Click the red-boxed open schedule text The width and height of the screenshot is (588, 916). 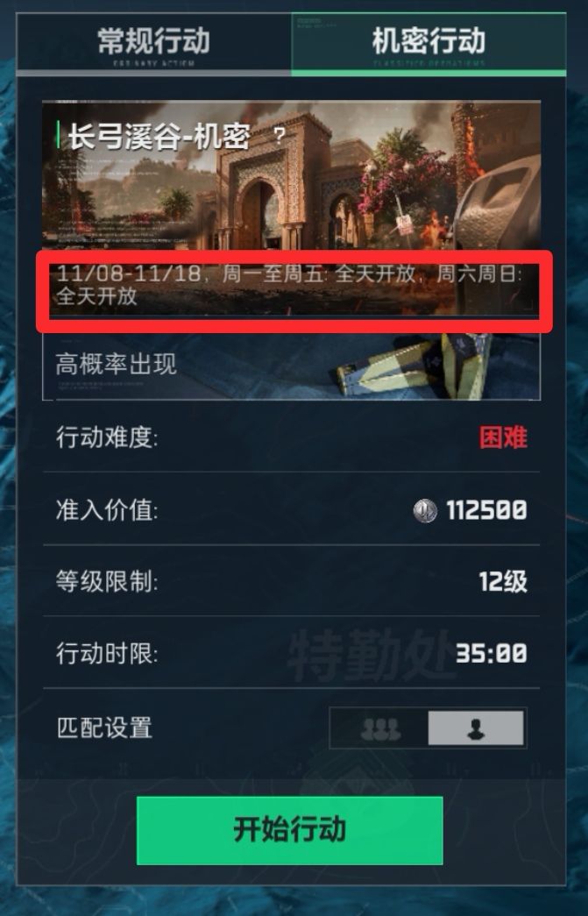click(290, 285)
